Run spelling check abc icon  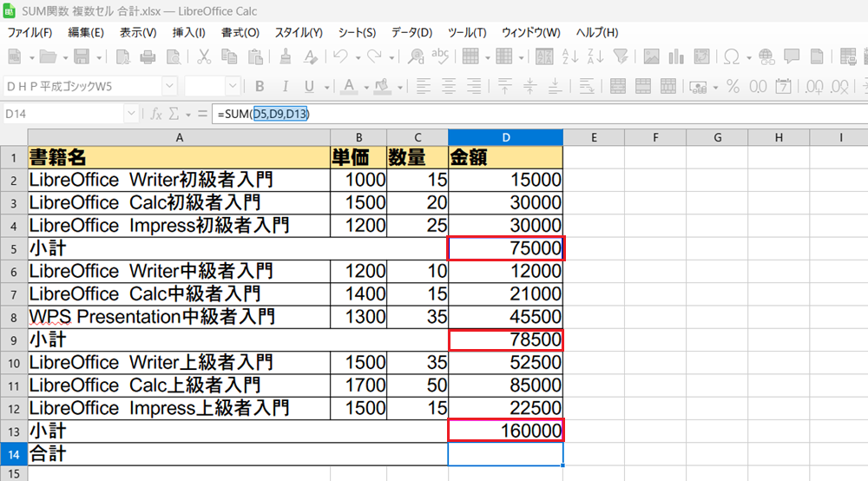[x=441, y=56]
